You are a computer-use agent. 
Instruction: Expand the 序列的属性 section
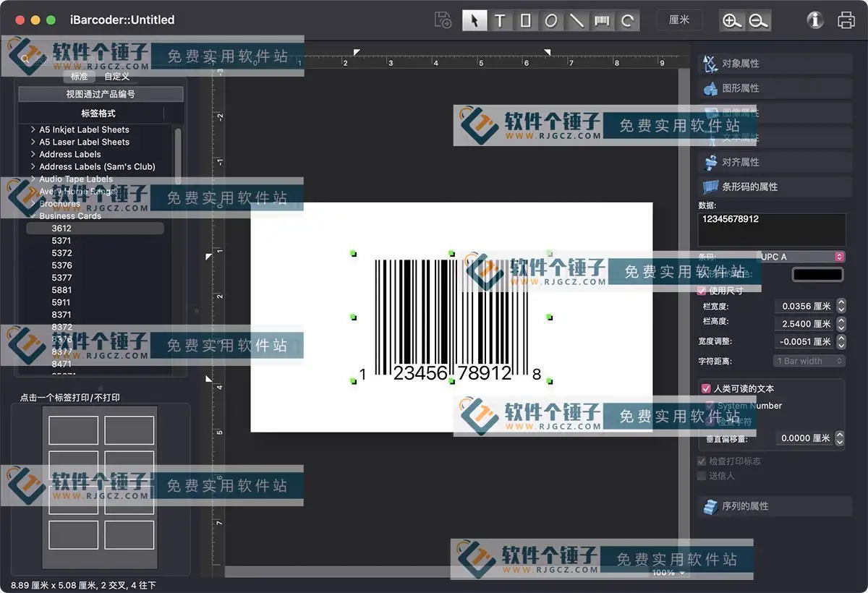click(x=775, y=506)
